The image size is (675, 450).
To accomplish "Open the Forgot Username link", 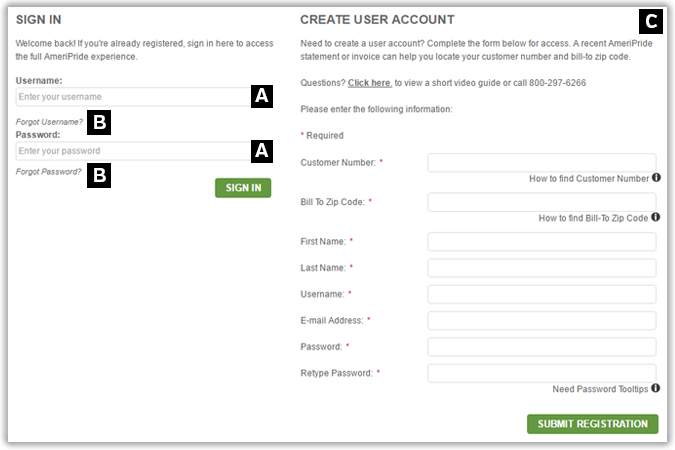I will (49, 122).
